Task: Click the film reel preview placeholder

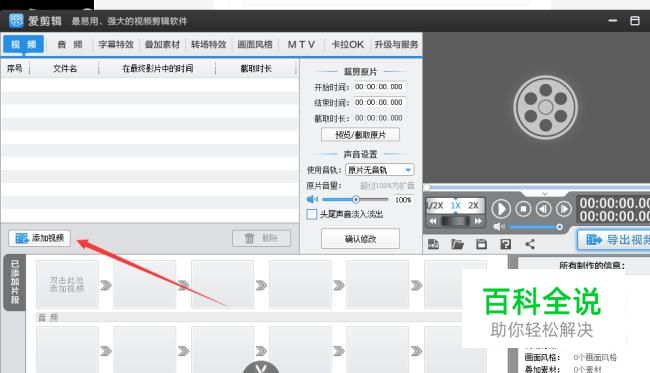Action: pyautogui.click(x=545, y=107)
